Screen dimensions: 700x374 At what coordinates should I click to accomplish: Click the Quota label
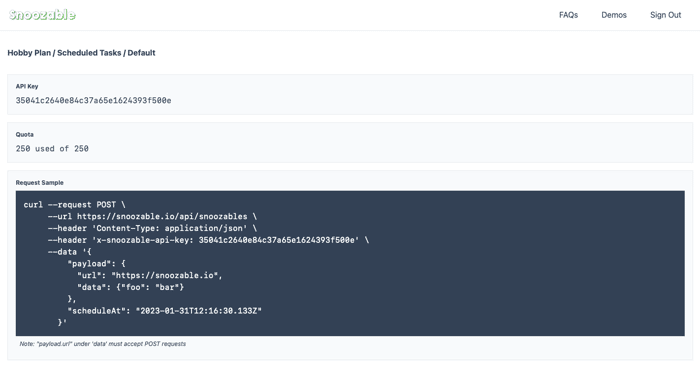(x=25, y=134)
